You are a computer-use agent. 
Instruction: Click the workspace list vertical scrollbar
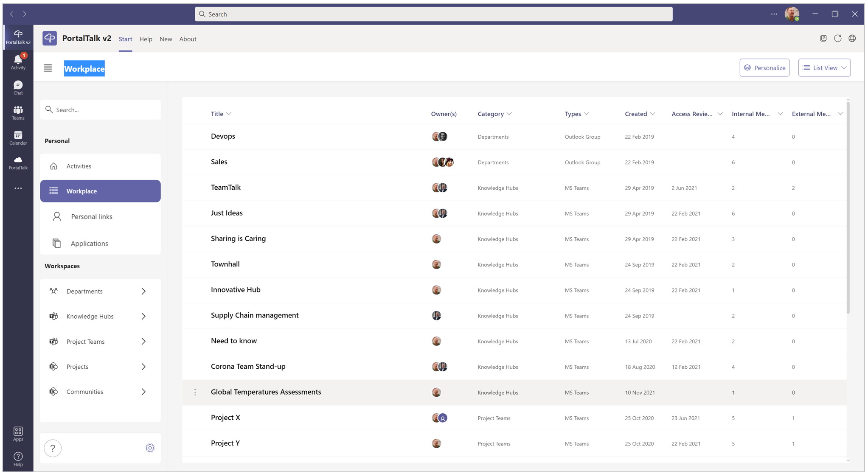coord(848,208)
